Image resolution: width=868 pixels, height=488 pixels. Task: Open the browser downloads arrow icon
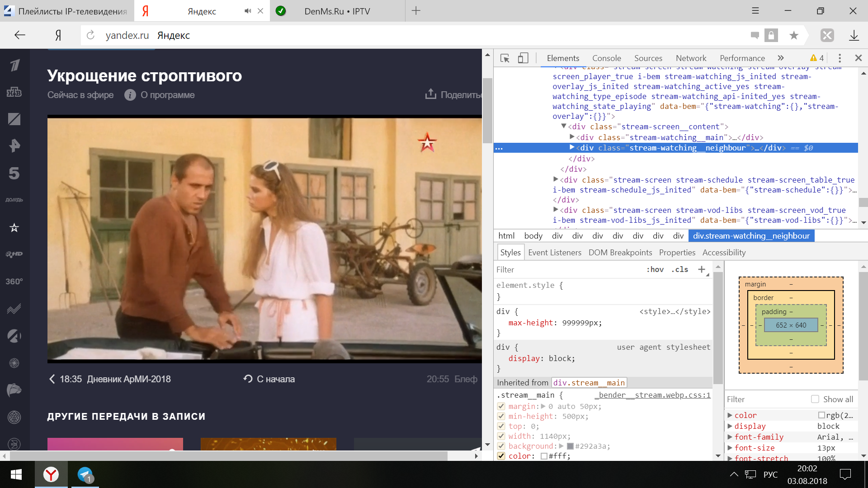[854, 35]
